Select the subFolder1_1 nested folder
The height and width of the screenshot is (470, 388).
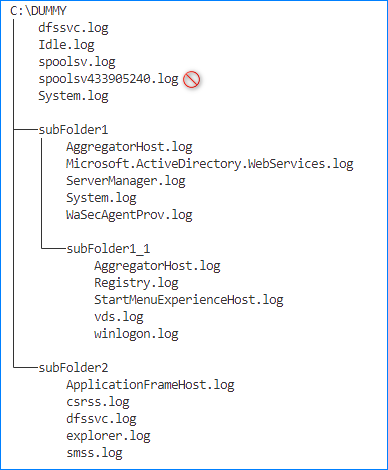click(108, 249)
